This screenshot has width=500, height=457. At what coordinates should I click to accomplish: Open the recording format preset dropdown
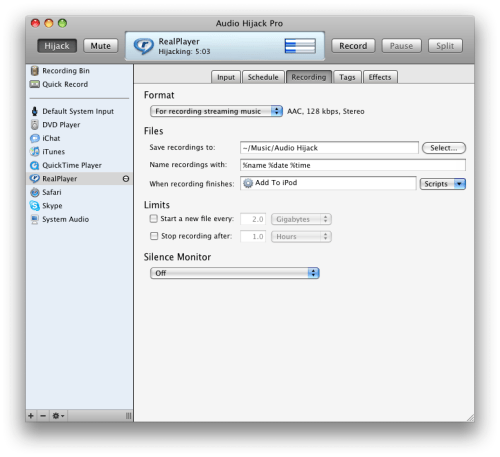tap(216, 111)
